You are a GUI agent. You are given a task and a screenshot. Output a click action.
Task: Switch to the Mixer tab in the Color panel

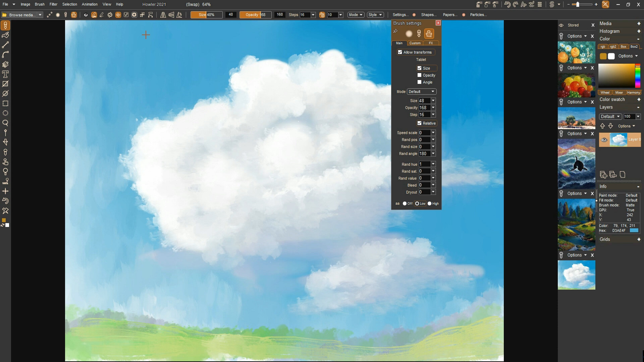coord(619,93)
